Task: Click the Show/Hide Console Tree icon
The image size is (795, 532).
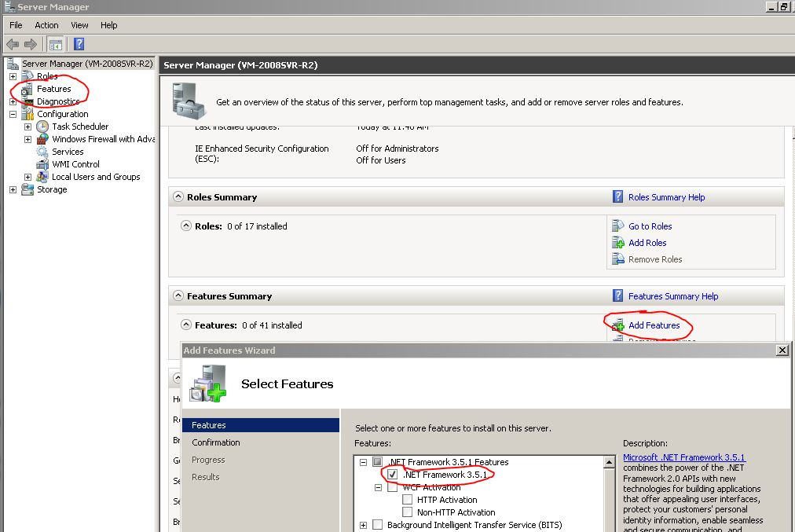Action: 55,44
